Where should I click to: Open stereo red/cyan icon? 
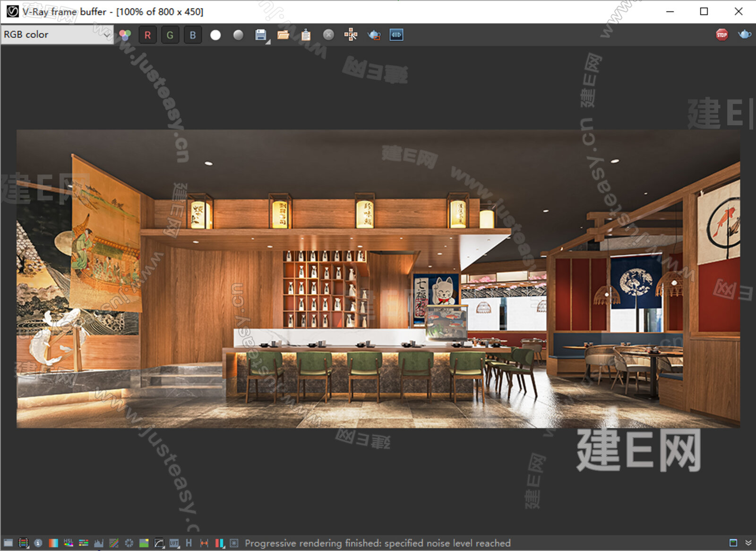219,543
